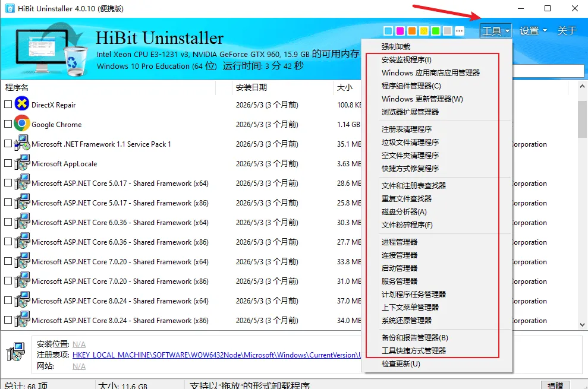Click the HiBit monitor and recycle bin logo

click(x=51, y=50)
